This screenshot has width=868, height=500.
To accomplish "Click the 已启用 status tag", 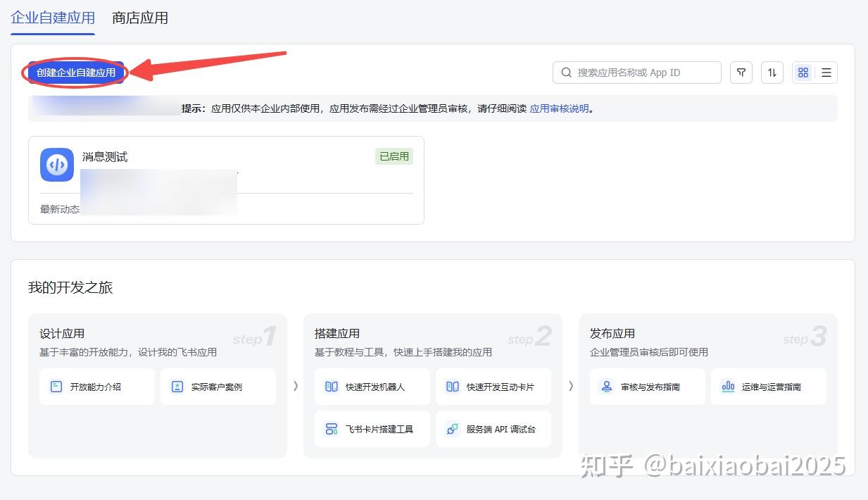I will click(x=394, y=156).
